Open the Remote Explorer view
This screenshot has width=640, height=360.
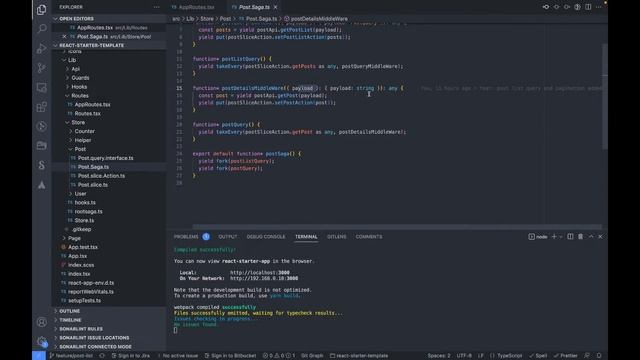point(42,87)
